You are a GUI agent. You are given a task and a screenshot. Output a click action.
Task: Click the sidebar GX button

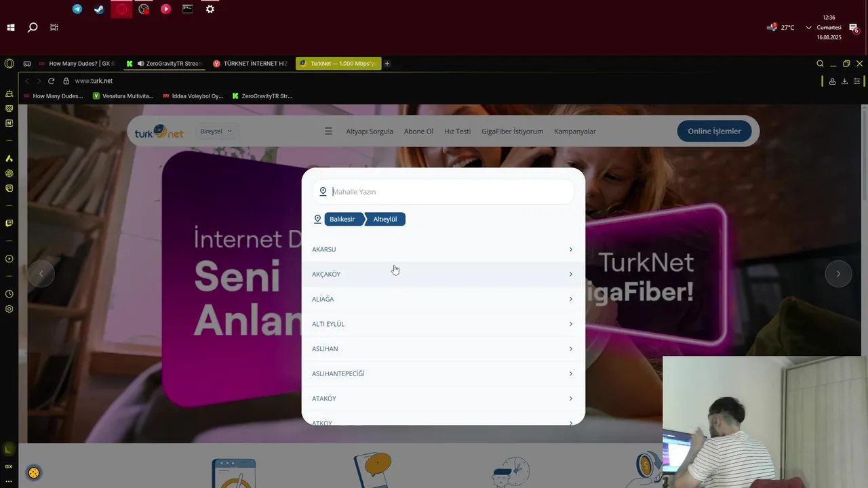(x=9, y=466)
